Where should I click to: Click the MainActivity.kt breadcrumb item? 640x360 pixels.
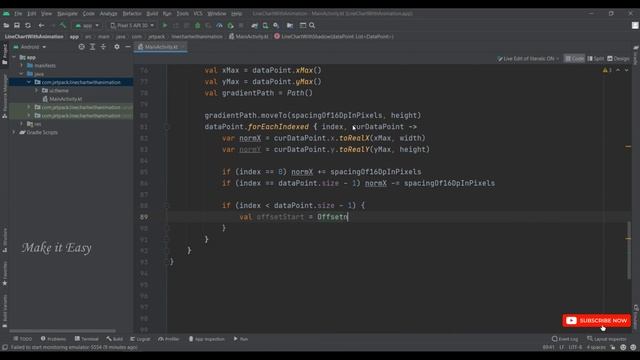(249, 36)
